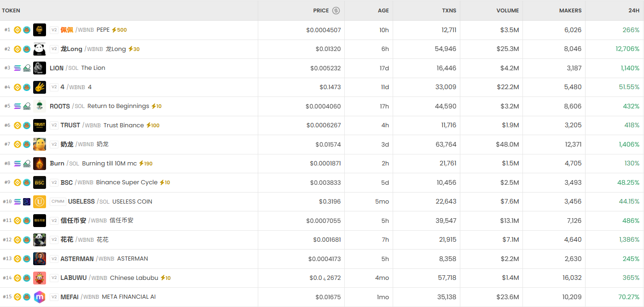Click the 龙Long panda thumbnail
Screen dimensions: 644x307
40,49
